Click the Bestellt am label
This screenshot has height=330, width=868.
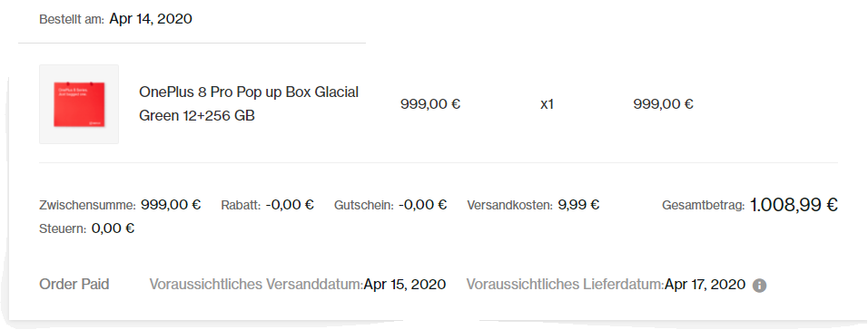[72, 20]
